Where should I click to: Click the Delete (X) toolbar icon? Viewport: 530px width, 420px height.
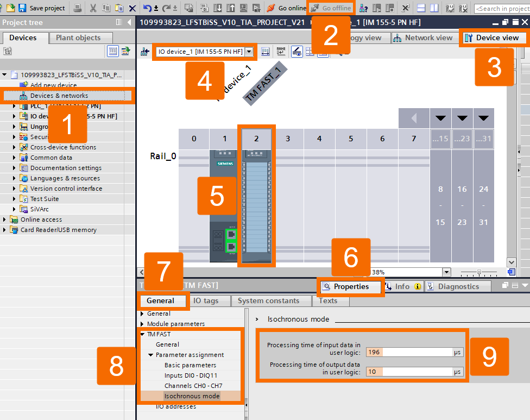tap(132, 8)
